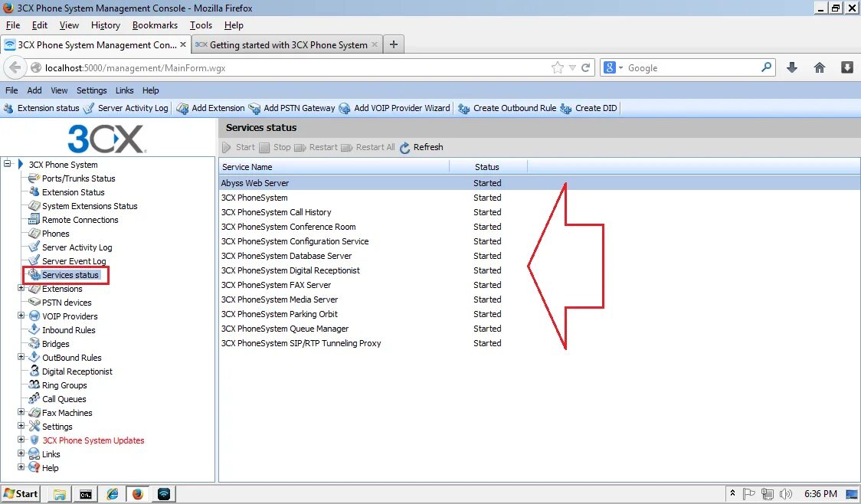This screenshot has height=504, width=861.
Task: Bookmark this page with star icon
Action: pyautogui.click(x=558, y=67)
